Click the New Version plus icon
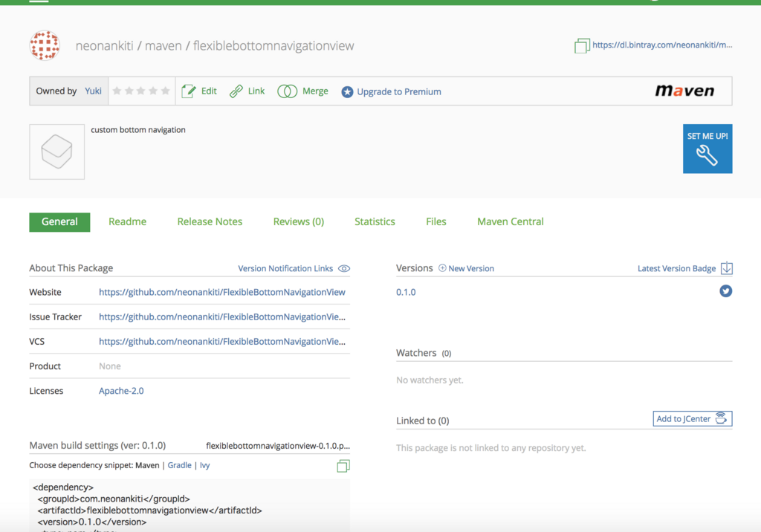Viewport: 761px width, 532px height. [x=442, y=268]
